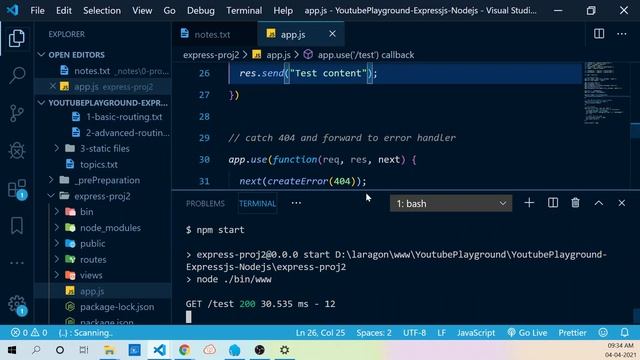Change file encoding UTF-8

tap(414, 333)
